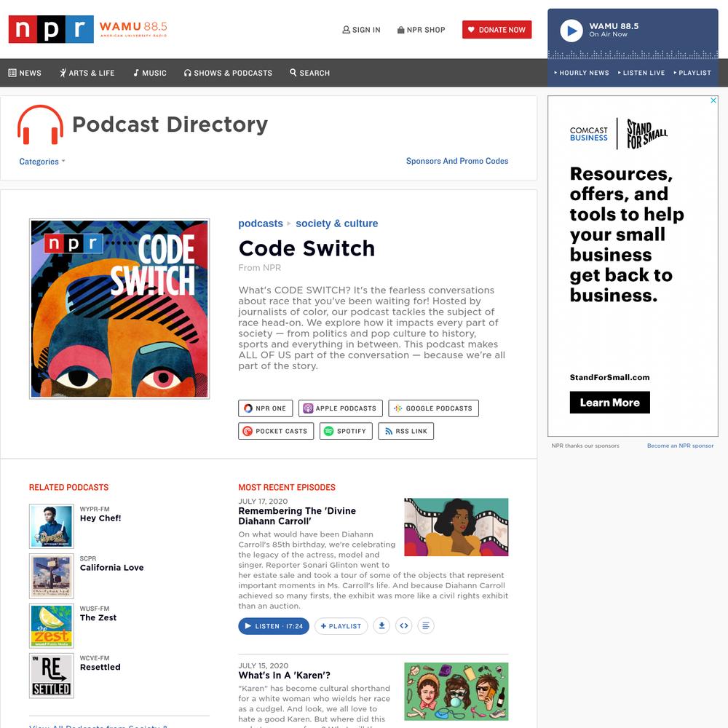
Task: Play WAMU 88.5 On Air Now
Action: click(571, 31)
